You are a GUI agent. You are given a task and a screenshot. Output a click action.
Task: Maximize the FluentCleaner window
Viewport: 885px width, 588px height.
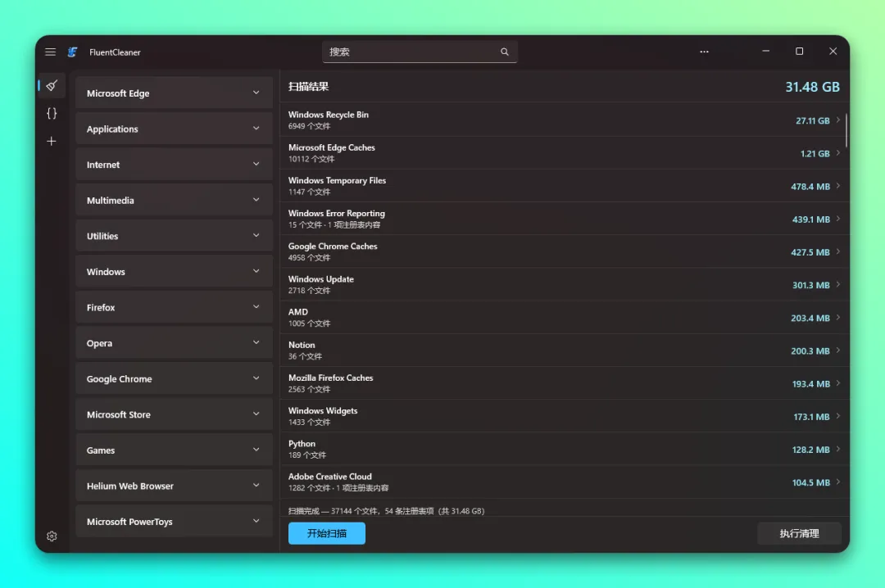[799, 52]
